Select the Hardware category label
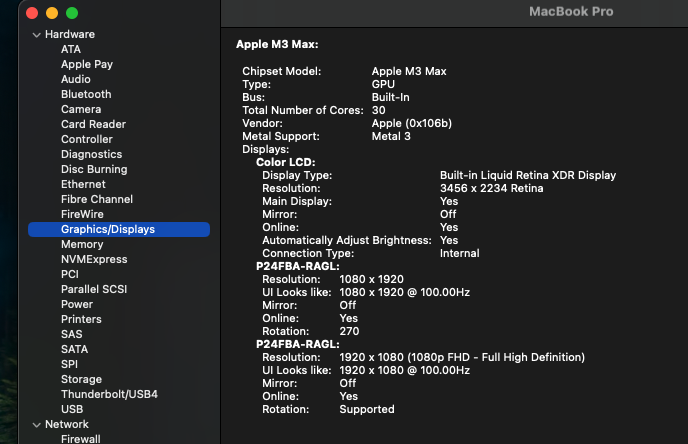The width and height of the screenshot is (688, 444). click(x=70, y=34)
